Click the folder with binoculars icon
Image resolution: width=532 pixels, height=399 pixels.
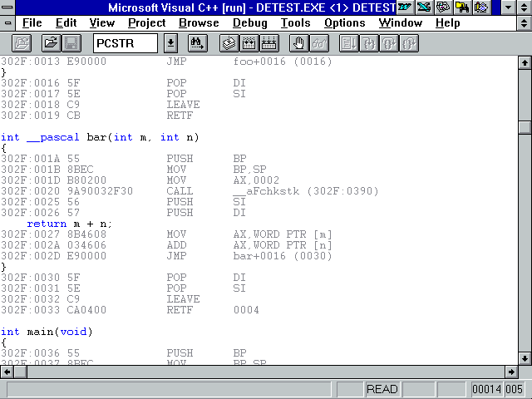(x=462, y=7)
